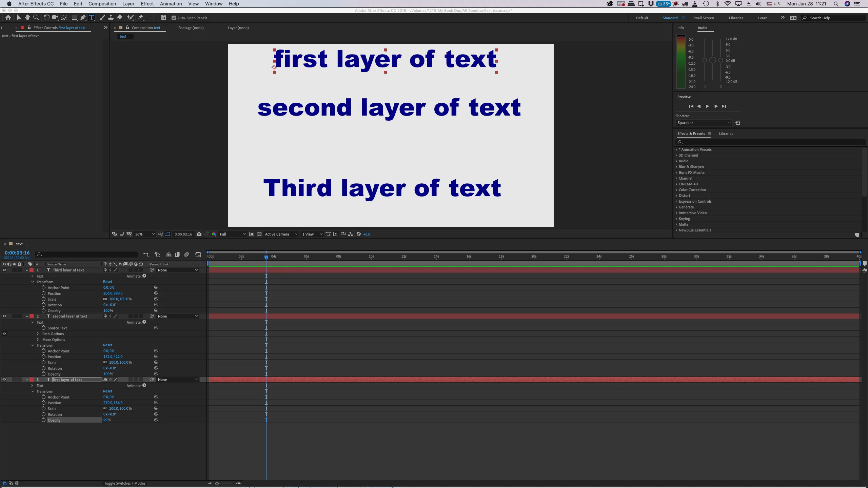The image size is (868, 488).
Task: Click Toggle Switches / Modes button
Action: (x=124, y=483)
